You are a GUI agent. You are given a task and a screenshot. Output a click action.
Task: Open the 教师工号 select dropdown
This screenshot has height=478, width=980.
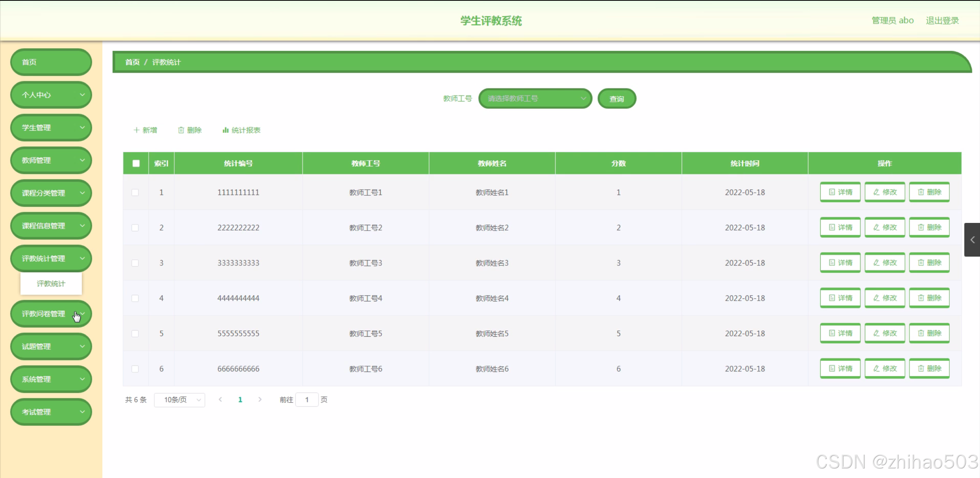[535, 99]
